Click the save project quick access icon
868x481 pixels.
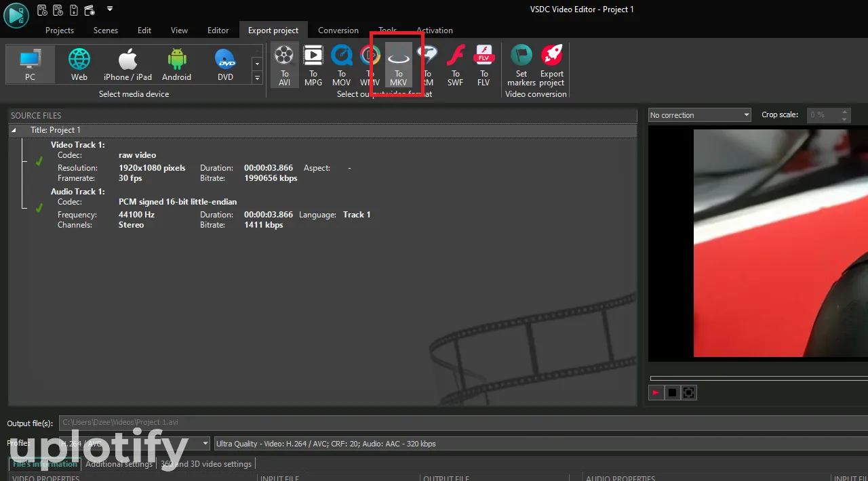(73, 9)
